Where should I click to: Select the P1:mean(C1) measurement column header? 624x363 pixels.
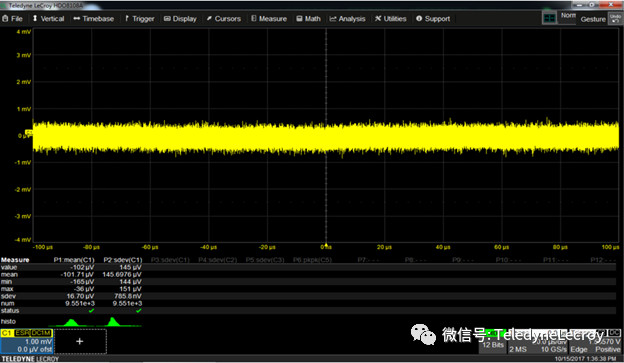point(74,260)
